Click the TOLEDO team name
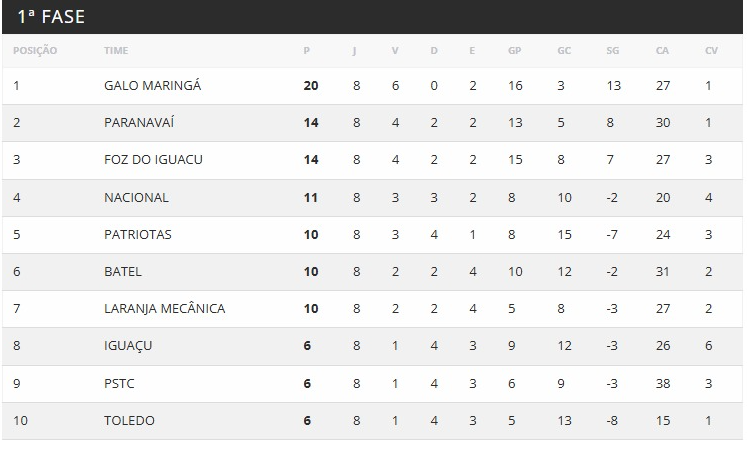The image size is (747, 462). click(x=129, y=421)
